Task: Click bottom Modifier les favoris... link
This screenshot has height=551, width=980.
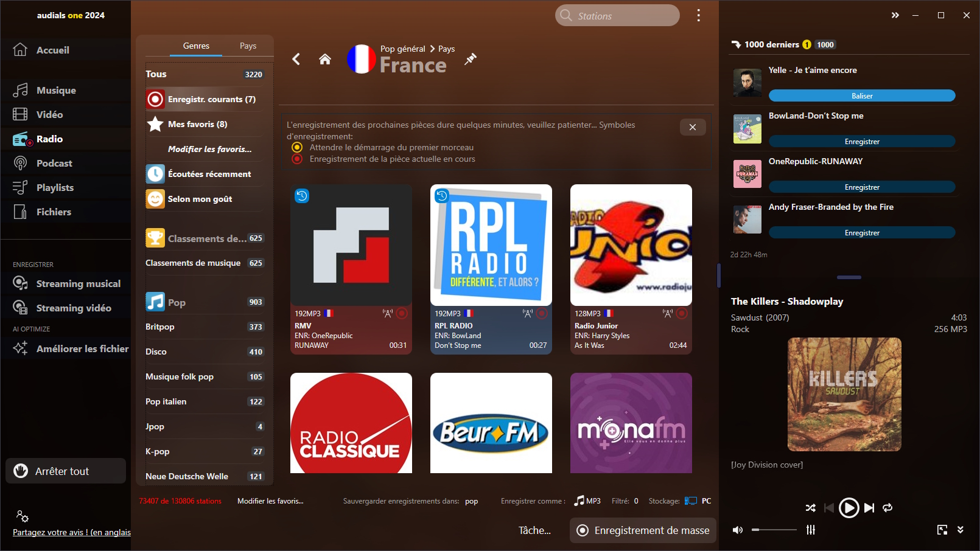Action: 270,501
